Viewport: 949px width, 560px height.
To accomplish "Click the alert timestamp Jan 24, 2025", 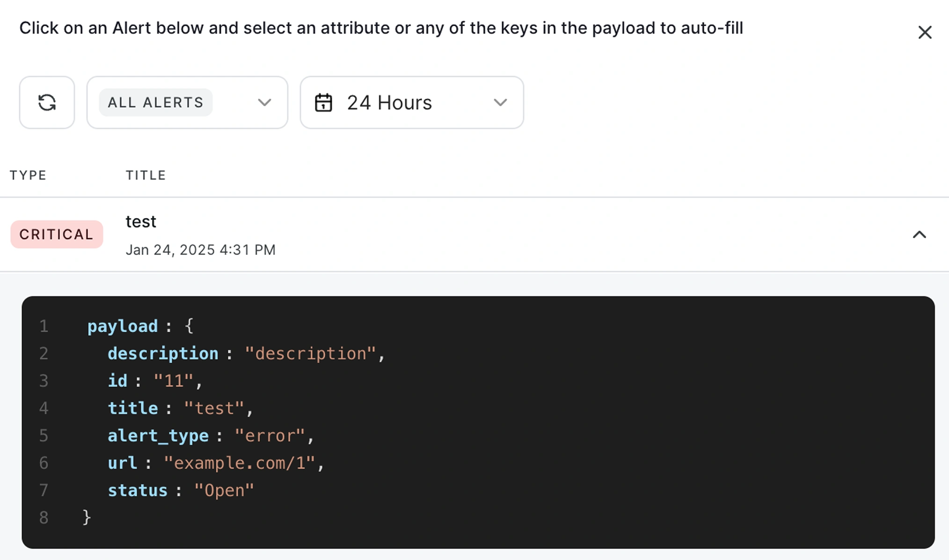I will coord(200,250).
